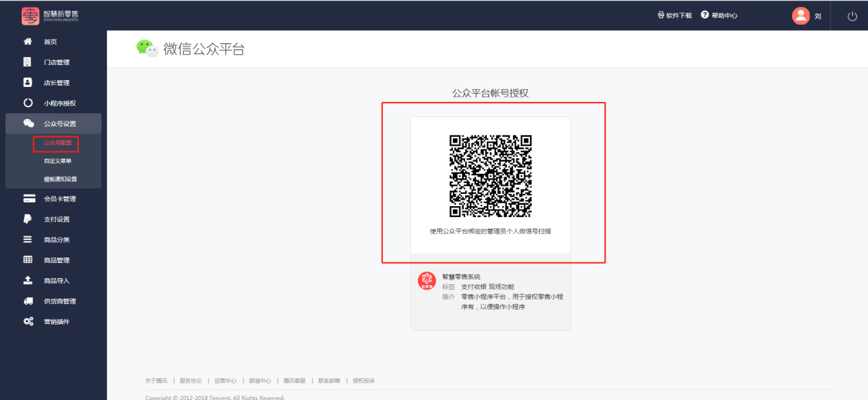868x400 pixels.
Task: Click the 软件下载 text link
Action: point(679,16)
